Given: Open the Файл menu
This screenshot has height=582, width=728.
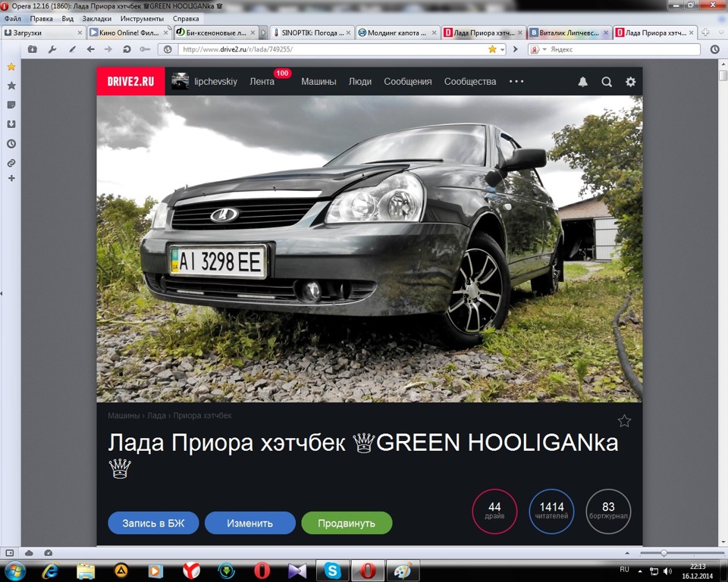Looking at the screenshot, I should (x=13, y=18).
